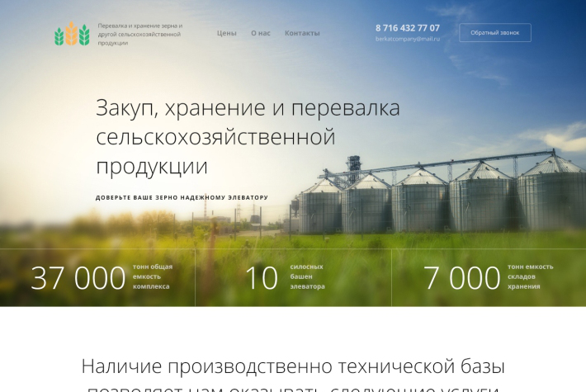Open the Контакты section
Screen dimensions: 586x392
302,33
